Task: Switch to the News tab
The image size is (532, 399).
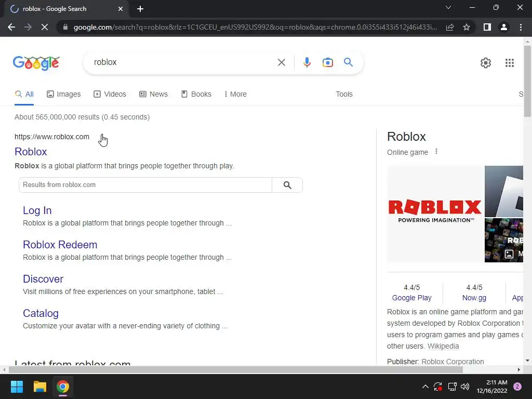Action: coord(153,95)
